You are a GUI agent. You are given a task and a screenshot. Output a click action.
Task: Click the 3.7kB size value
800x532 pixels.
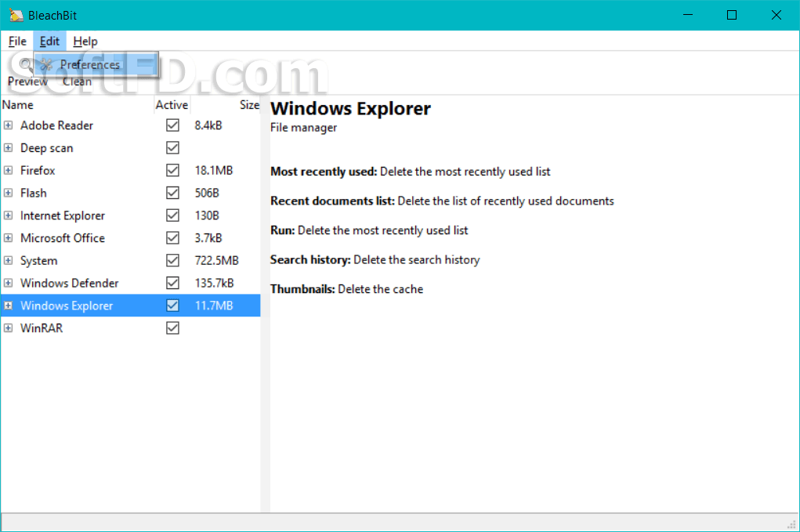(x=208, y=238)
